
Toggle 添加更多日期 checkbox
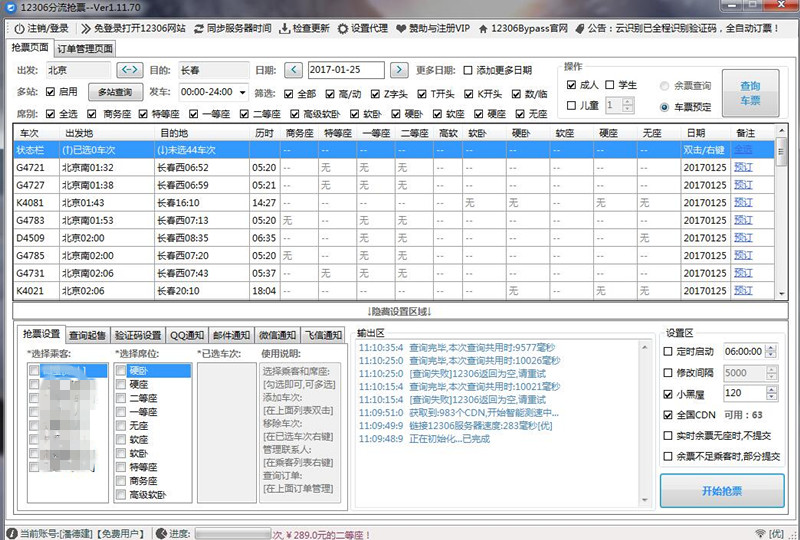pyautogui.click(x=468, y=70)
